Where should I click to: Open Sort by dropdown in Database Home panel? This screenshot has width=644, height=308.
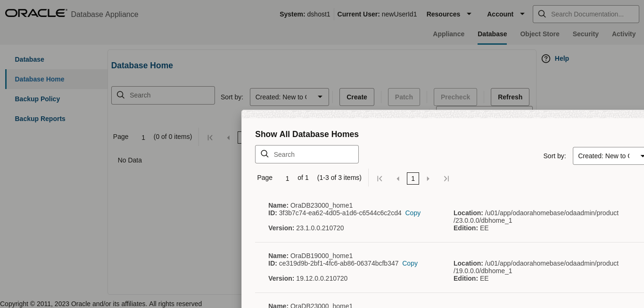click(x=289, y=97)
